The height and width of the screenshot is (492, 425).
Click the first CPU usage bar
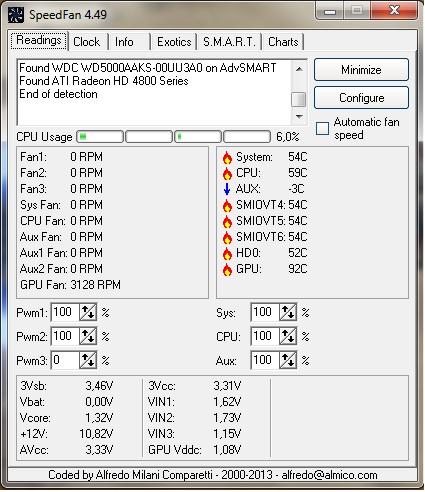(x=100, y=137)
